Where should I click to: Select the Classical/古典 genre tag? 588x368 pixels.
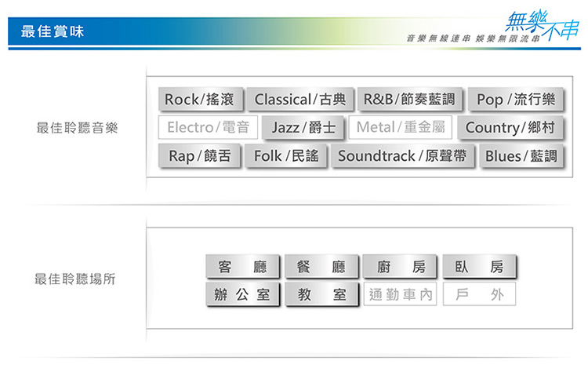click(x=300, y=100)
